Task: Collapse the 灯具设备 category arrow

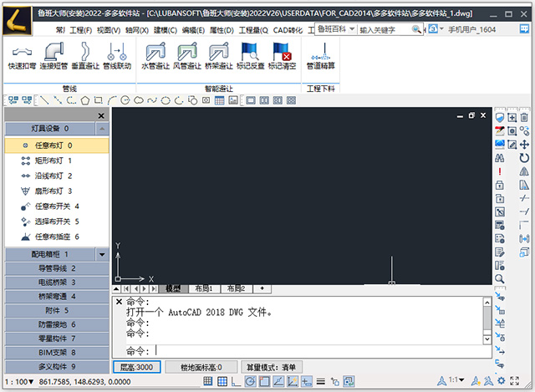Action: pos(102,129)
